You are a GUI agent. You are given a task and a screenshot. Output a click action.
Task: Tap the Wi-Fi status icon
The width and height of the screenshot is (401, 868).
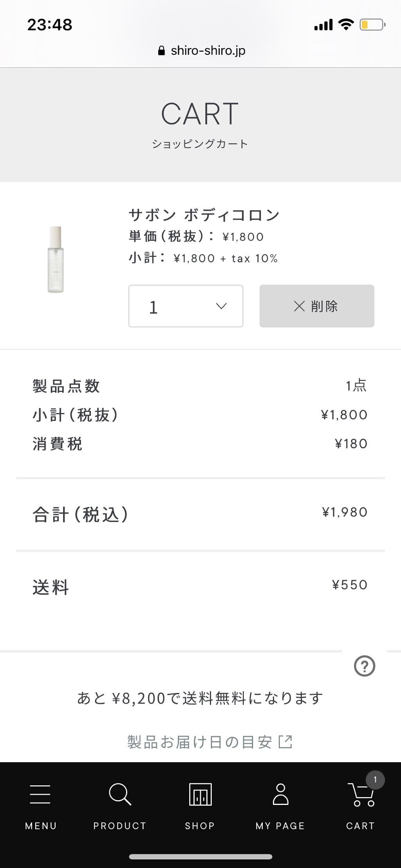(x=346, y=24)
